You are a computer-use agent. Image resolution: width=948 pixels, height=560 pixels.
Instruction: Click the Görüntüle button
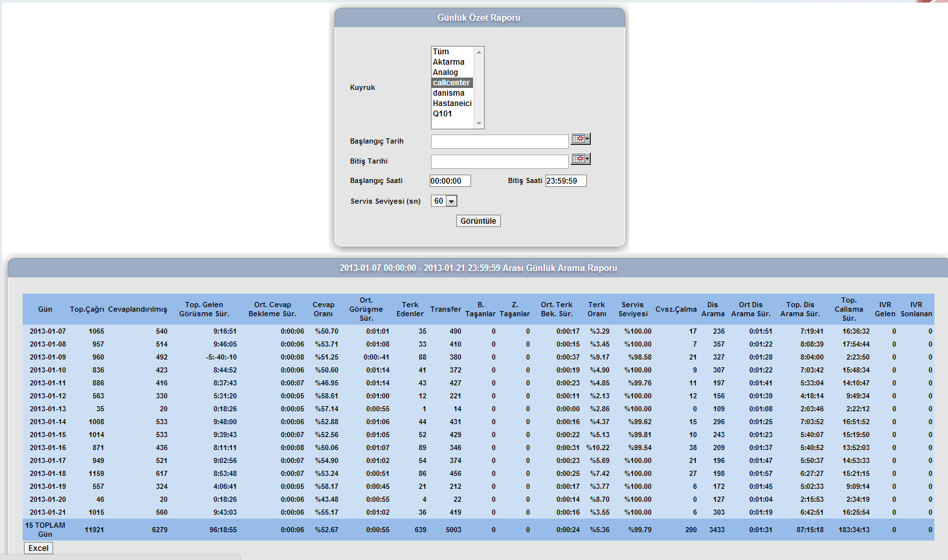click(x=478, y=221)
